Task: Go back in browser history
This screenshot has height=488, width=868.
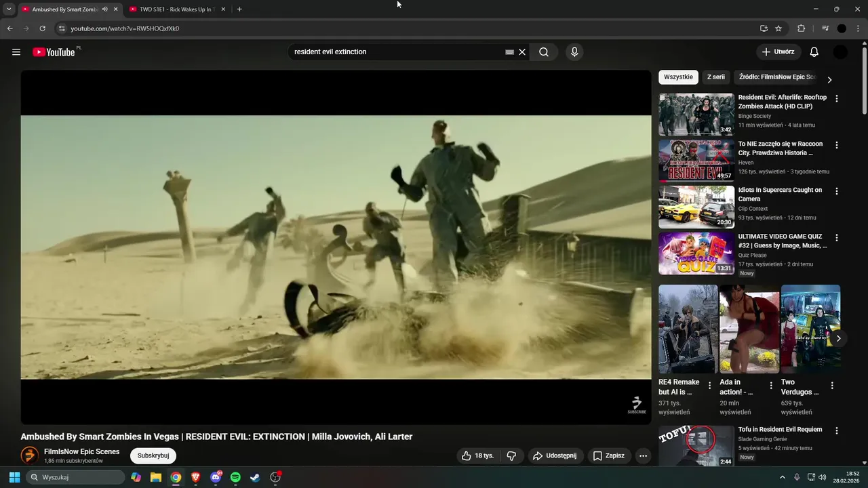Action: click(10, 28)
